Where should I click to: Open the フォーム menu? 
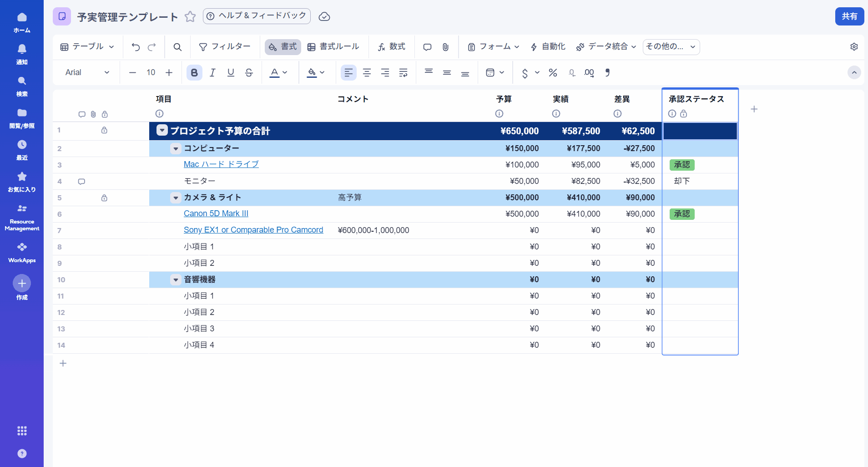point(493,47)
